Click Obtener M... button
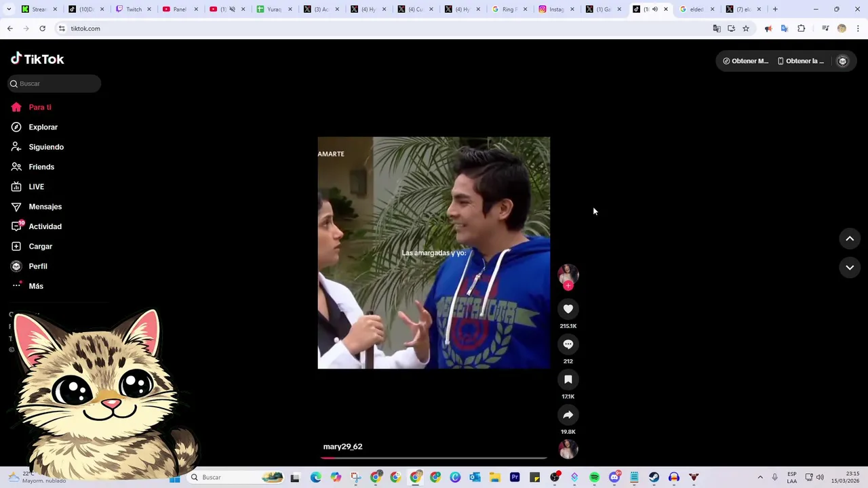This screenshot has width=868, height=488. click(x=745, y=61)
